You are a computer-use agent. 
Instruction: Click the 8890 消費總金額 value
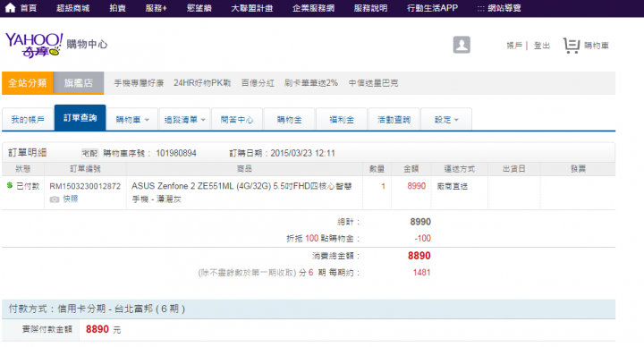[x=419, y=256]
